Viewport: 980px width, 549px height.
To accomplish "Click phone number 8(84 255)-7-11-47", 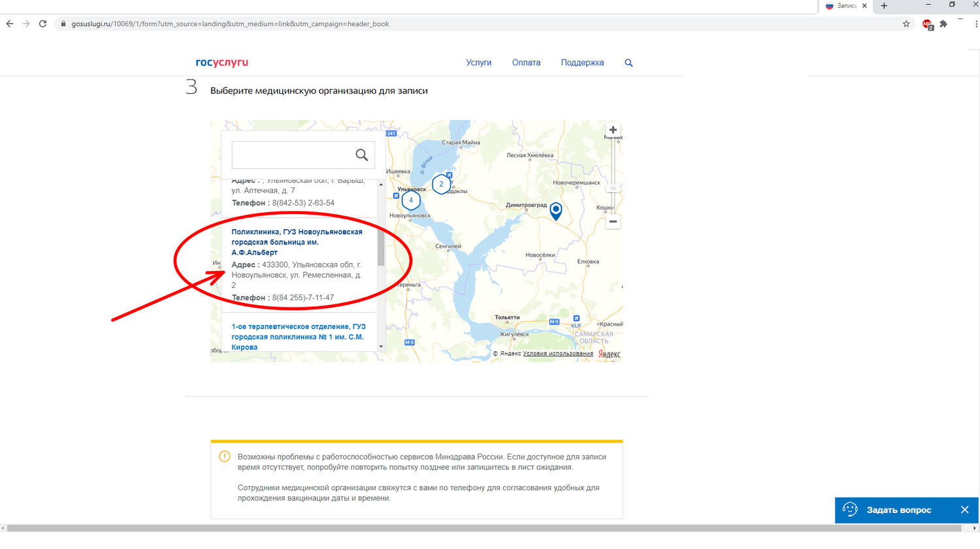I will (x=302, y=298).
